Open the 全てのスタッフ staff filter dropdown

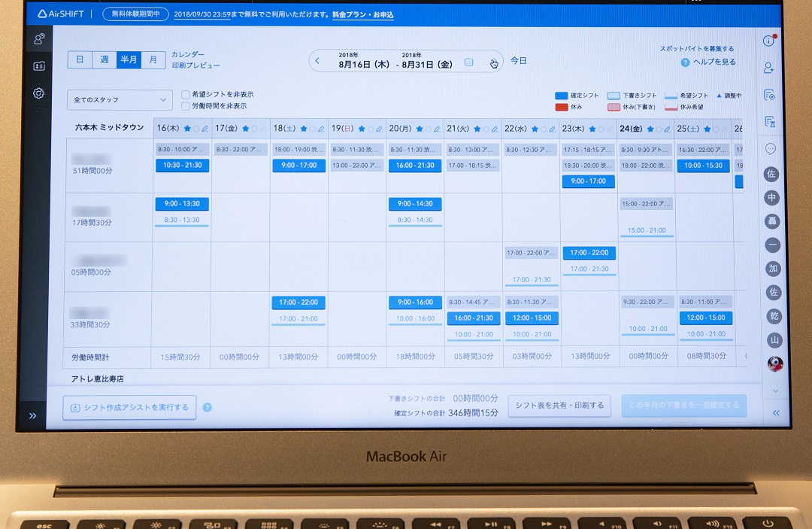coord(120,100)
